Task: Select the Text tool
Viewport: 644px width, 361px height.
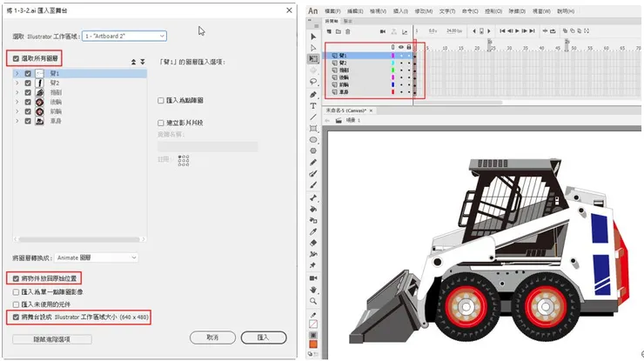Action: click(x=313, y=106)
